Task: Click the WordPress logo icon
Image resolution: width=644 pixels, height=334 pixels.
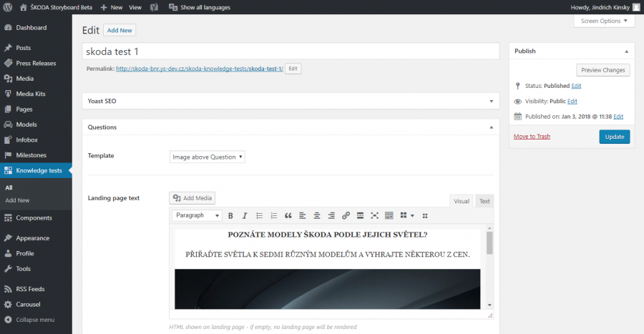Action: click(x=7, y=7)
